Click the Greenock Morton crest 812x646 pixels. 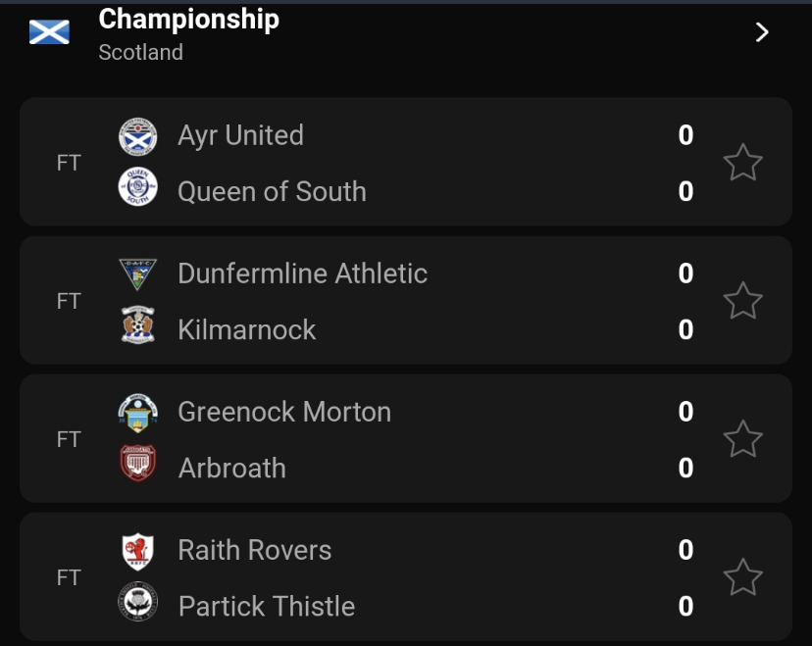pyautogui.click(x=138, y=413)
